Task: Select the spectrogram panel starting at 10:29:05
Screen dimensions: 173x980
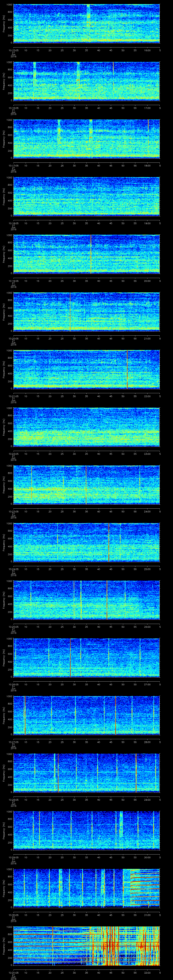Action: click(x=87, y=831)
